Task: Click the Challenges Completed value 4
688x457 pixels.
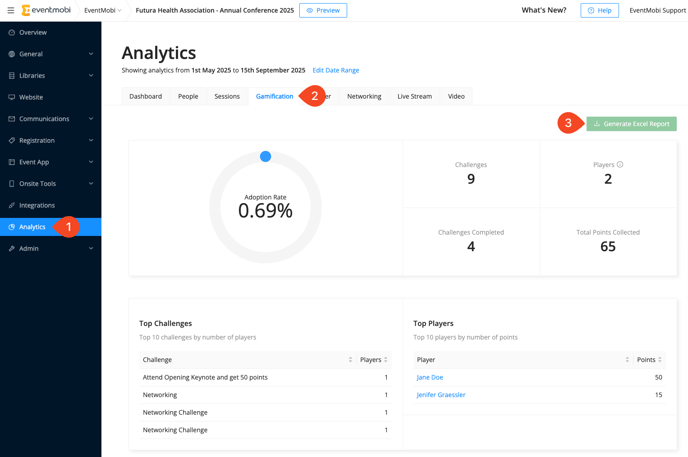Action: click(x=471, y=246)
